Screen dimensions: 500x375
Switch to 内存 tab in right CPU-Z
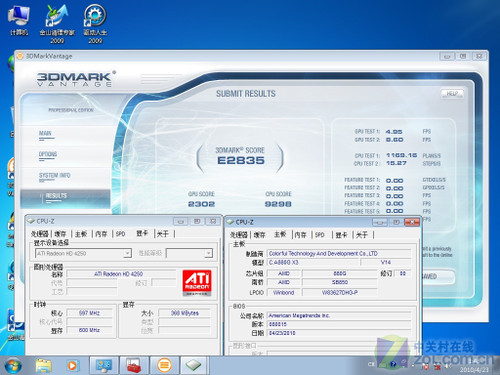[300, 235]
